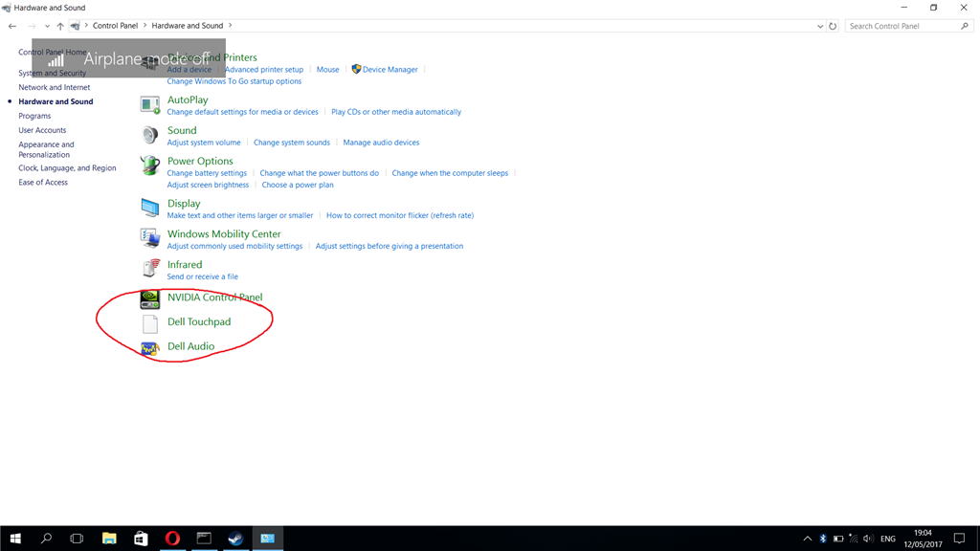Click the ENG language indicator in tray
The image size is (980, 551).
887,539
